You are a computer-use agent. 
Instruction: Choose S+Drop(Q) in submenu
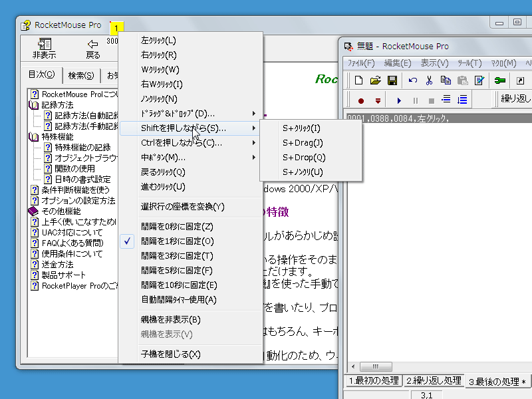[311, 158]
